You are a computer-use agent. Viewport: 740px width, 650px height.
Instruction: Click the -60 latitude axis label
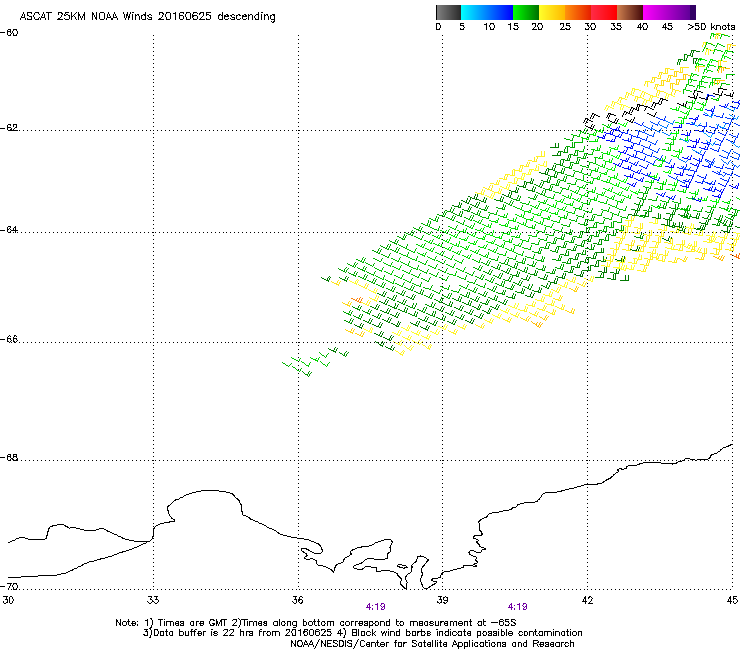(9, 33)
